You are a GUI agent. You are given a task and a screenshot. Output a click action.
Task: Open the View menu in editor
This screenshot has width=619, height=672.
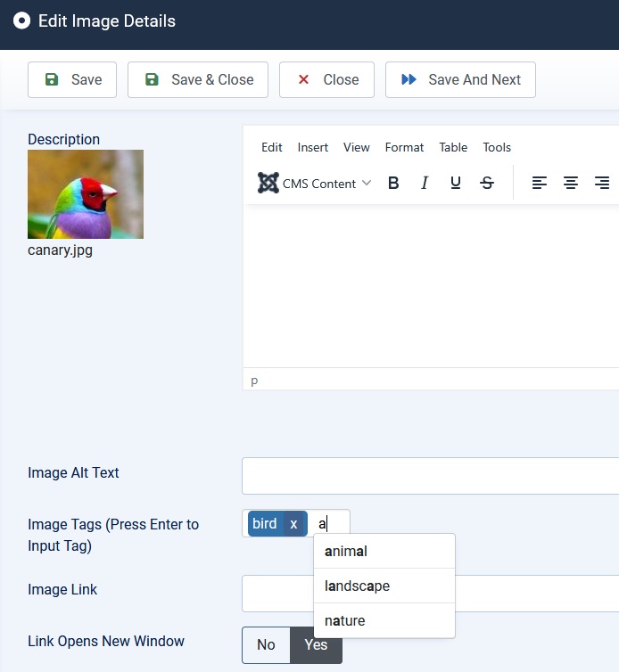point(357,147)
